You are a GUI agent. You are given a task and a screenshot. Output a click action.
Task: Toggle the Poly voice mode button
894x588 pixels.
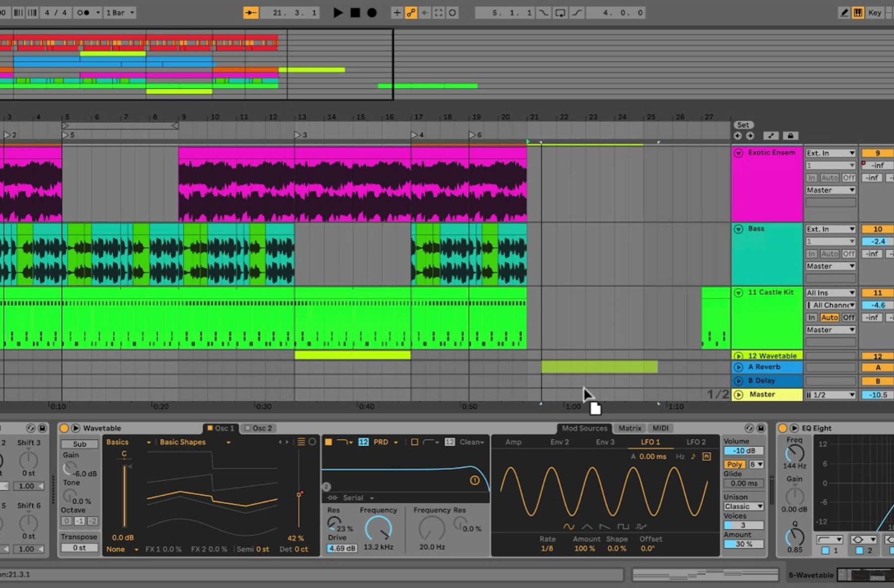pyautogui.click(x=735, y=464)
